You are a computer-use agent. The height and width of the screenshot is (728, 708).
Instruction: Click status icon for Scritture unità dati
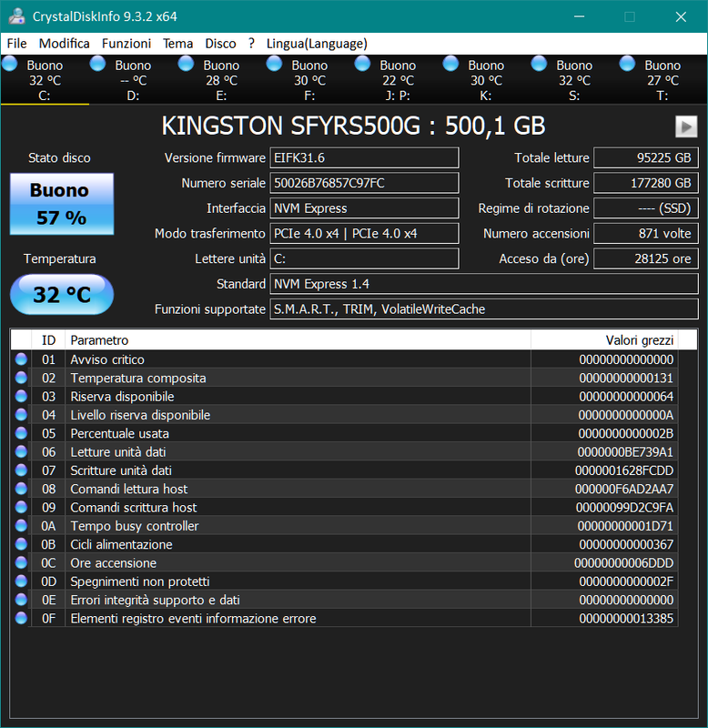[x=21, y=470]
